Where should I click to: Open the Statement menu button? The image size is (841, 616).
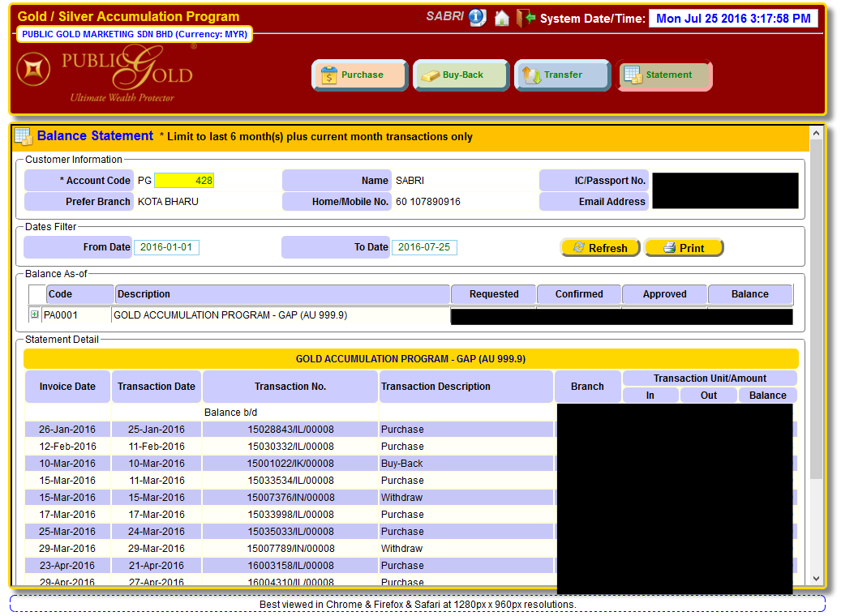coord(664,75)
